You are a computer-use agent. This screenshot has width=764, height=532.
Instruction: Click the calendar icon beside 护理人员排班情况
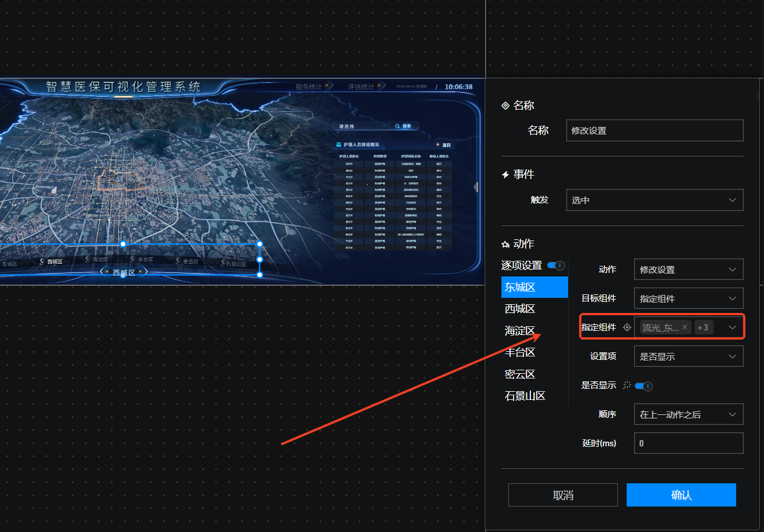[339, 145]
